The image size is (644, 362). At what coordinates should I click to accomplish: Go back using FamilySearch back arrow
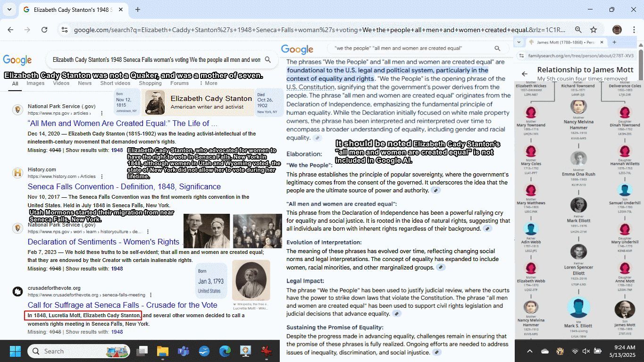[x=525, y=74]
